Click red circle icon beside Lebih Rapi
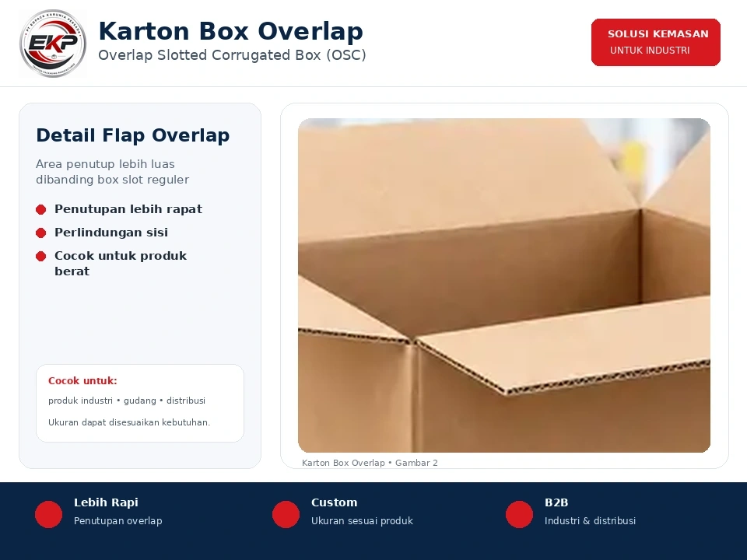The height and width of the screenshot is (560, 747). pyautogui.click(x=48, y=514)
